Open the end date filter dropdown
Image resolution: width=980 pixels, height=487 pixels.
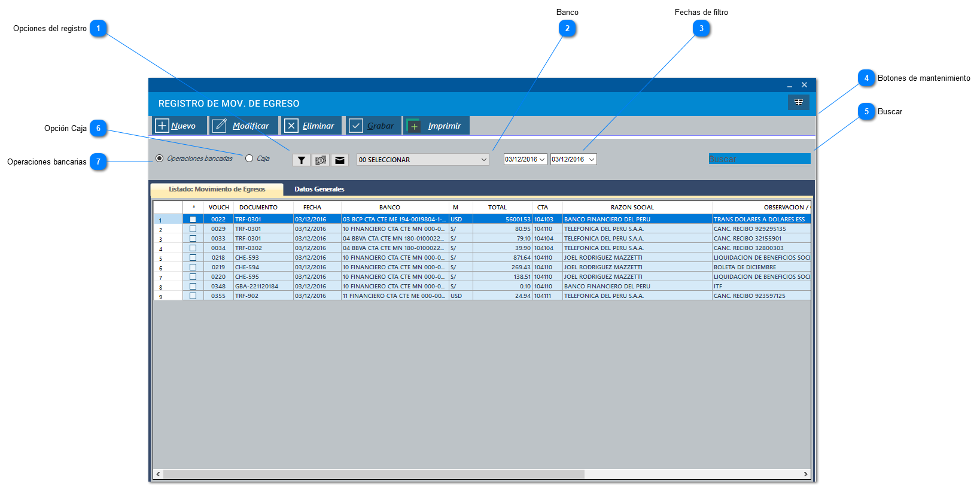[x=592, y=159]
